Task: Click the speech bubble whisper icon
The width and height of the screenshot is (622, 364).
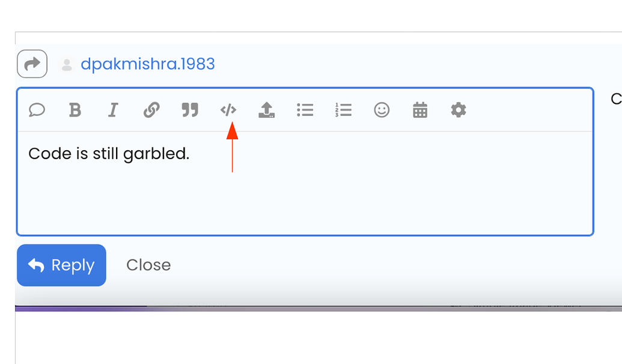Action: [x=37, y=110]
